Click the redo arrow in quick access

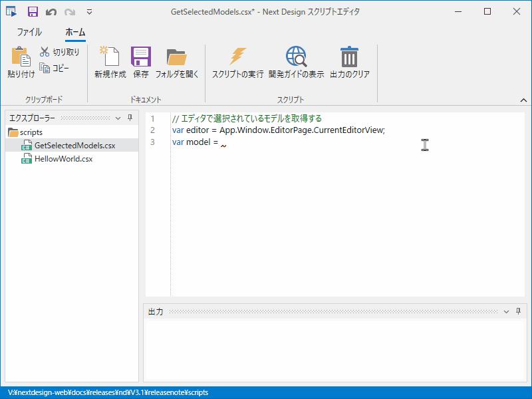pos(70,12)
